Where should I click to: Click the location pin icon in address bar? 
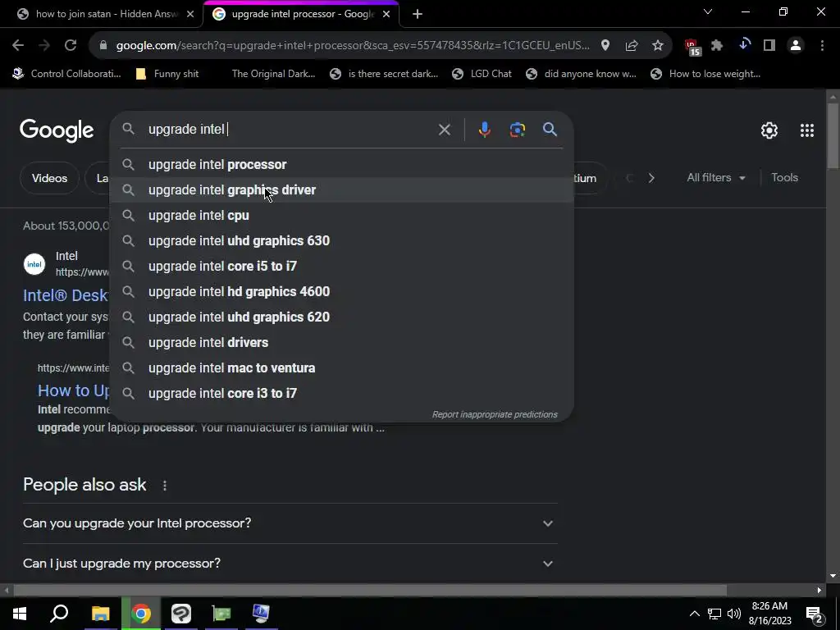tap(605, 46)
